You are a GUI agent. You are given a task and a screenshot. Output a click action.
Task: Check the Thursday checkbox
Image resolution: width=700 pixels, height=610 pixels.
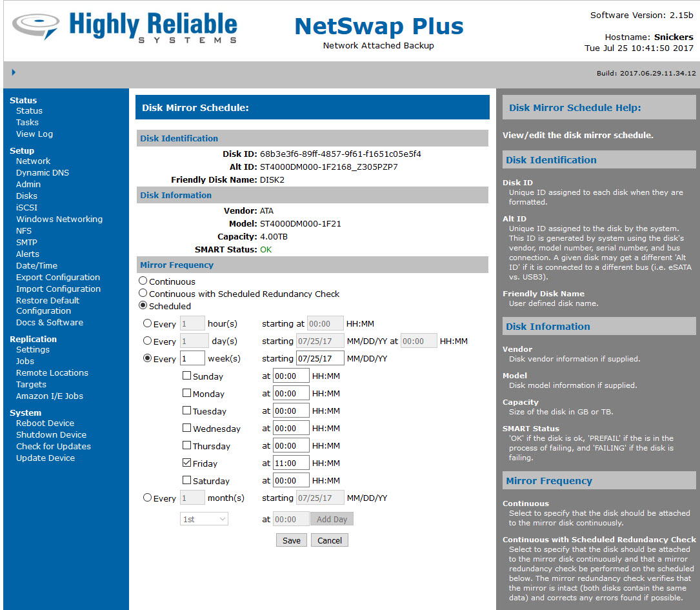tap(186, 445)
